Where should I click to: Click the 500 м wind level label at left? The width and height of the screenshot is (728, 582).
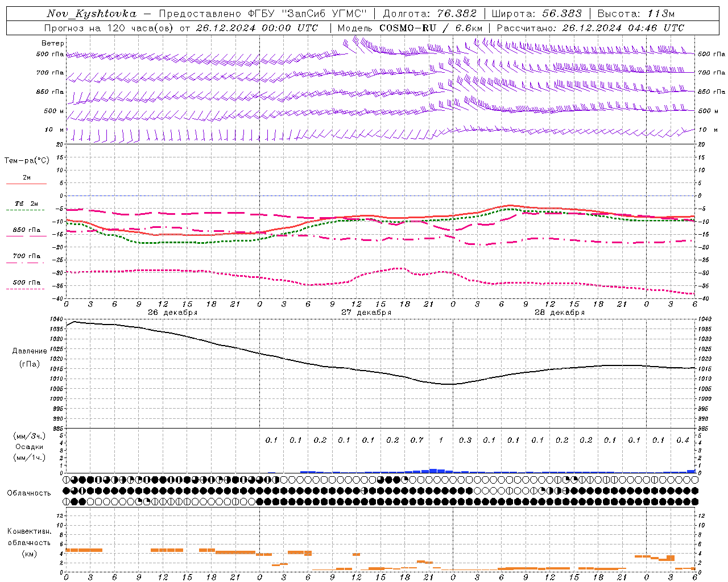[x=54, y=111]
